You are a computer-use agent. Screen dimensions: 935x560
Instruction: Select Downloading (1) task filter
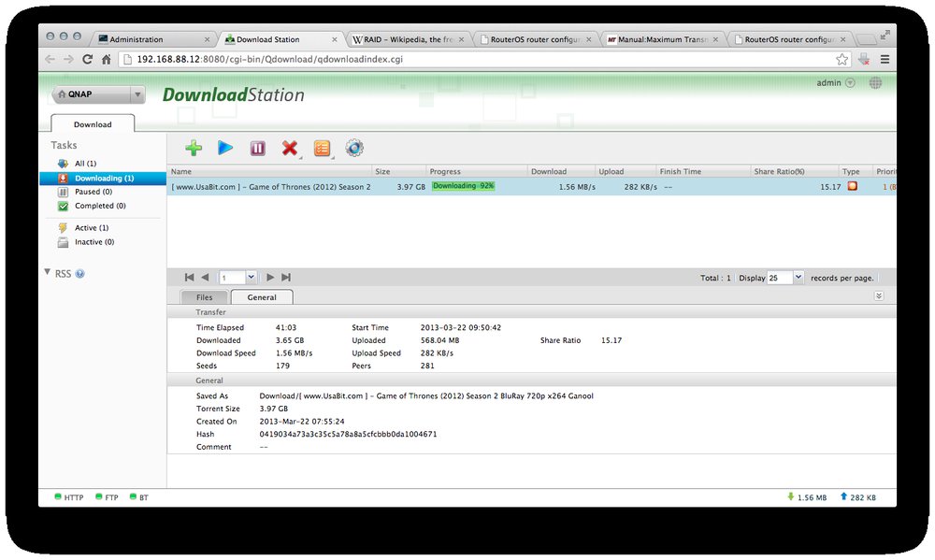point(103,179)
